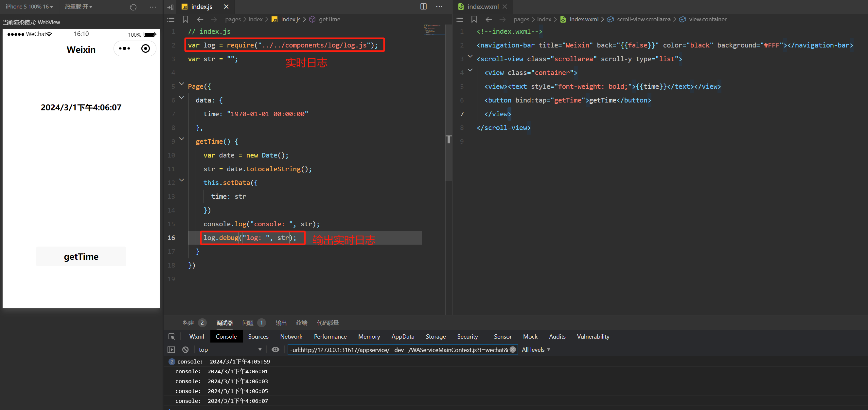Viewport: 868px width, 410px height.
Task: Open the top context selector dropdown
Action: tap(230, 350)
